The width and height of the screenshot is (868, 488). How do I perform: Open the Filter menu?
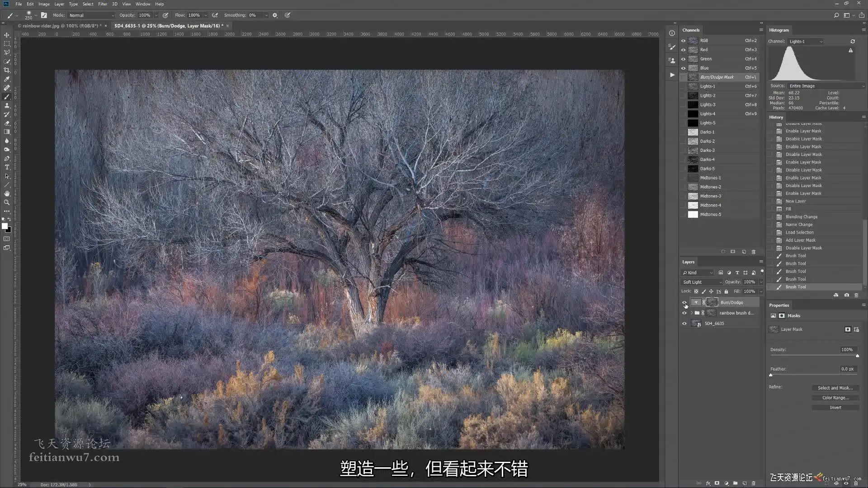click(x=103, y=4)
